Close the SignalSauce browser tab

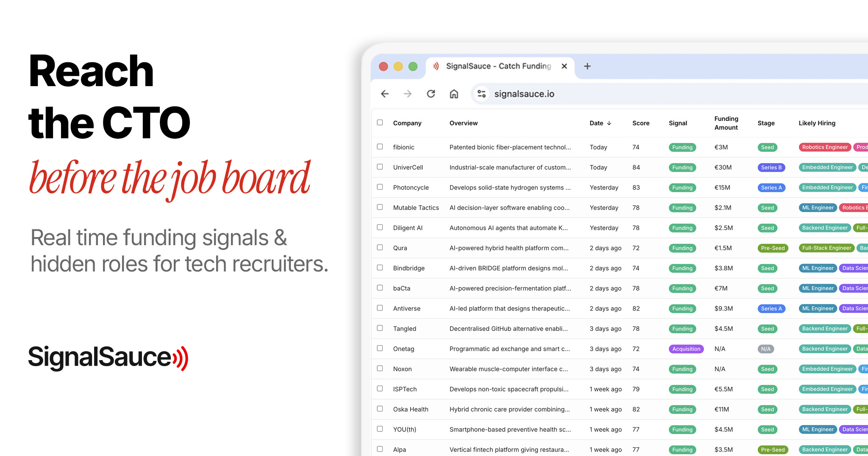[x=564, y=66]
